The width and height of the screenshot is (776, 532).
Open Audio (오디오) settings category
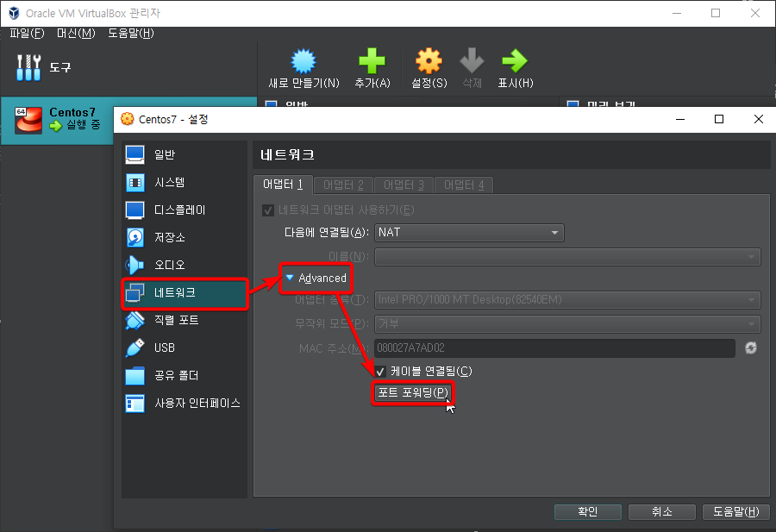point(185,266)
